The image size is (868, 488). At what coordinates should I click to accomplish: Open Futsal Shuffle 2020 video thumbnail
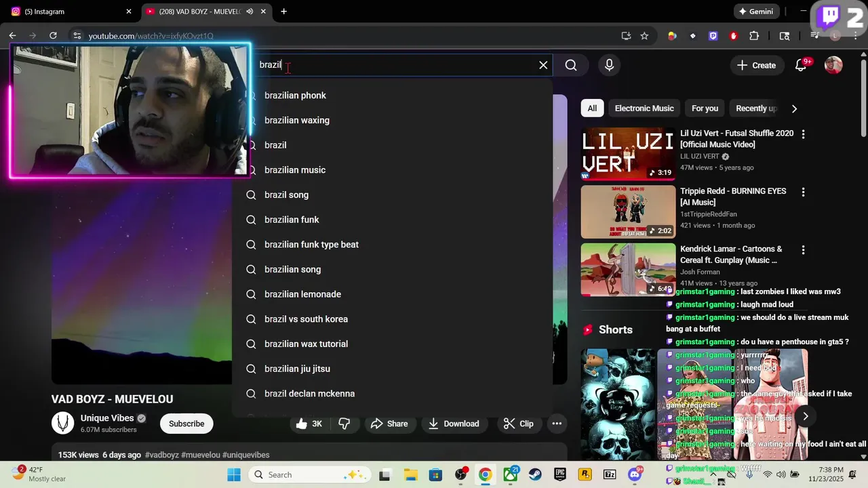click(x=628, y=153)
